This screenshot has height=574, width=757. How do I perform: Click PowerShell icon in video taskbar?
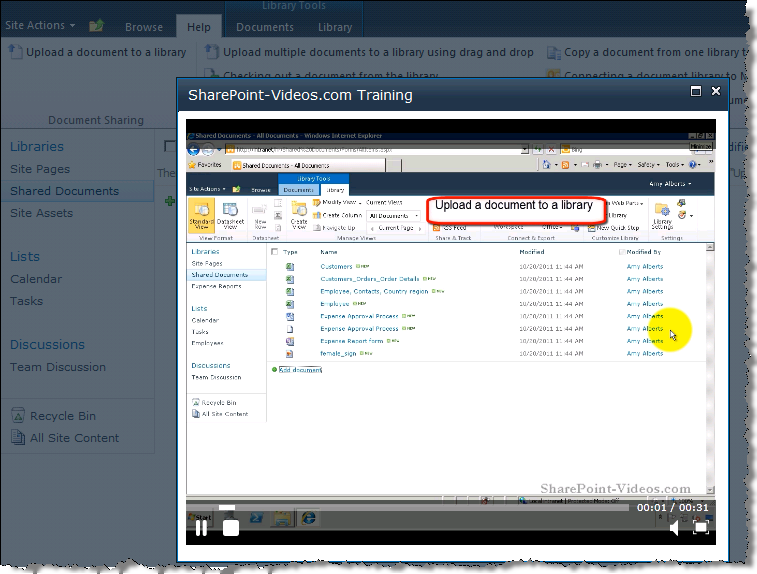click(256, 518)
